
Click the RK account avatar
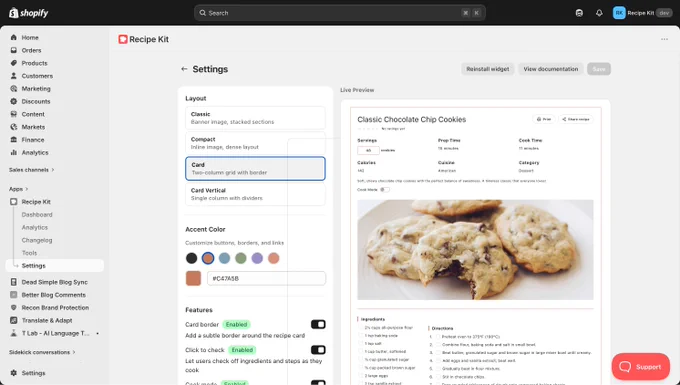tap(619, 13)
